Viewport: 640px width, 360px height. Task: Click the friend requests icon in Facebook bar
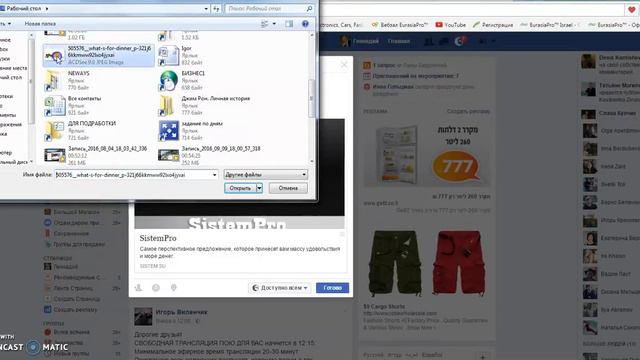pos(429,41)
